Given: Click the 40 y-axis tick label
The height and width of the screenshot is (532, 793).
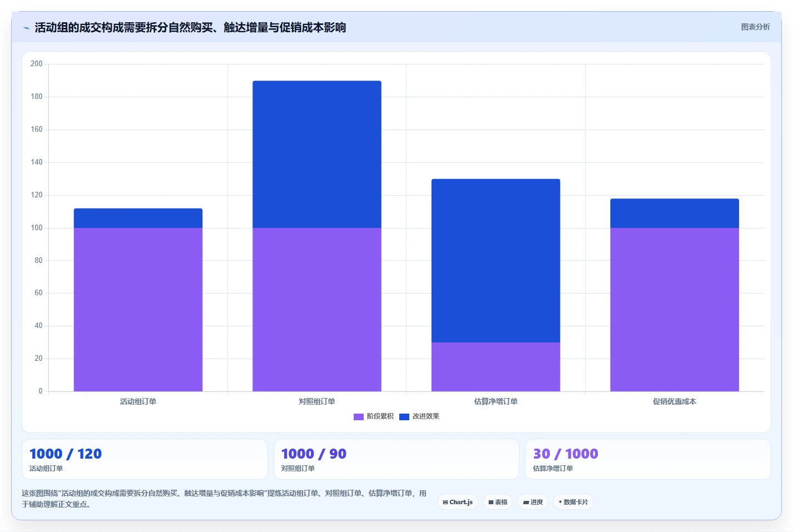Looking at the screenshot, I should pos(38,326).
